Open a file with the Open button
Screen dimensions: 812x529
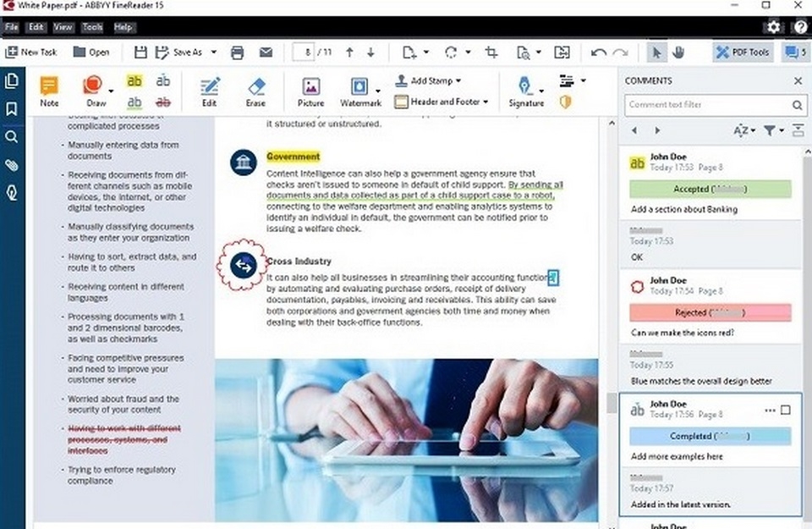pyautogui.click(x=91, y=52)
